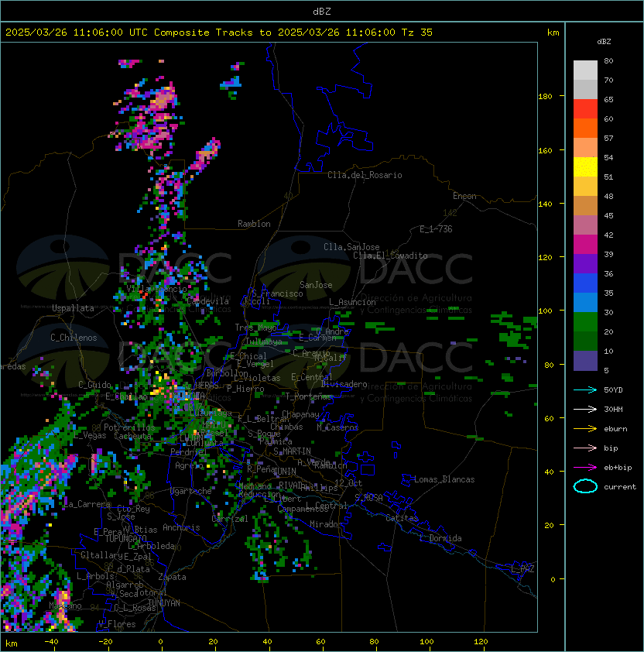The image size is (644, 652).
Task: Click the Encon place label
Action: pyautogui.click(x=464, y=196)
